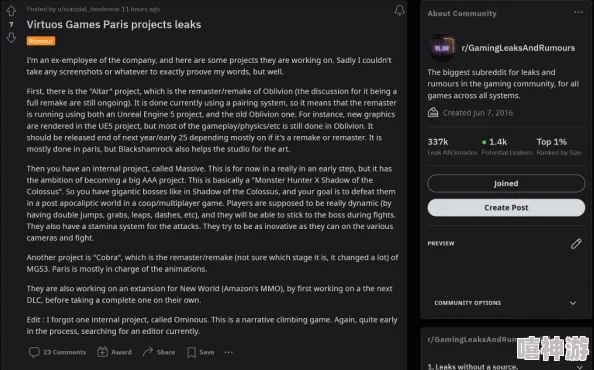Open the 23 Comments section
Image resolution: width=594 pixels, height=370 pixels.
58,352
